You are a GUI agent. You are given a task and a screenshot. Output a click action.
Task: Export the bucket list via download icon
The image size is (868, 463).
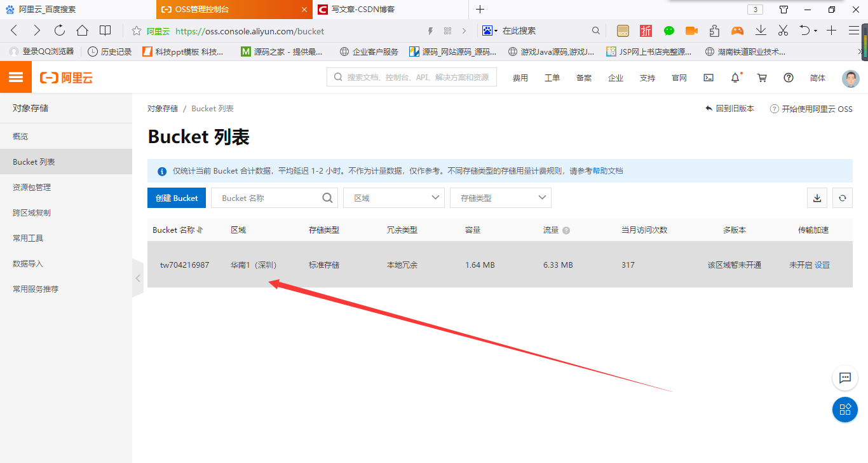click(x=817, y=198)
